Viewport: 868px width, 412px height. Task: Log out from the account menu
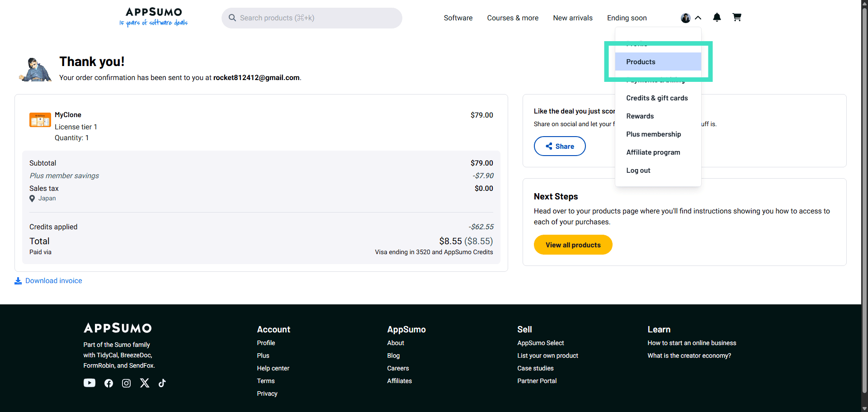coord(638,170)
